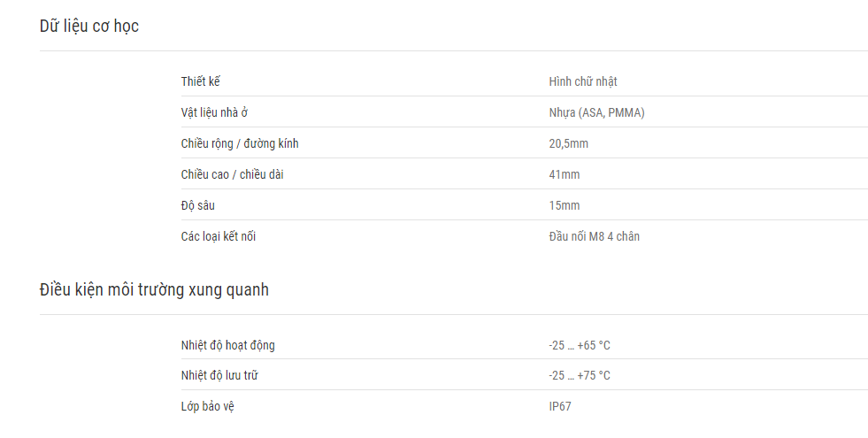
Task: Click the 'Độ sâu' row label
Action: 198,205
